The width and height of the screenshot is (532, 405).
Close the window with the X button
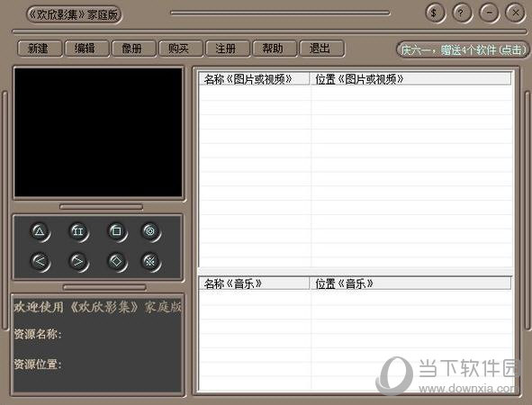click(x=515, y=13)
